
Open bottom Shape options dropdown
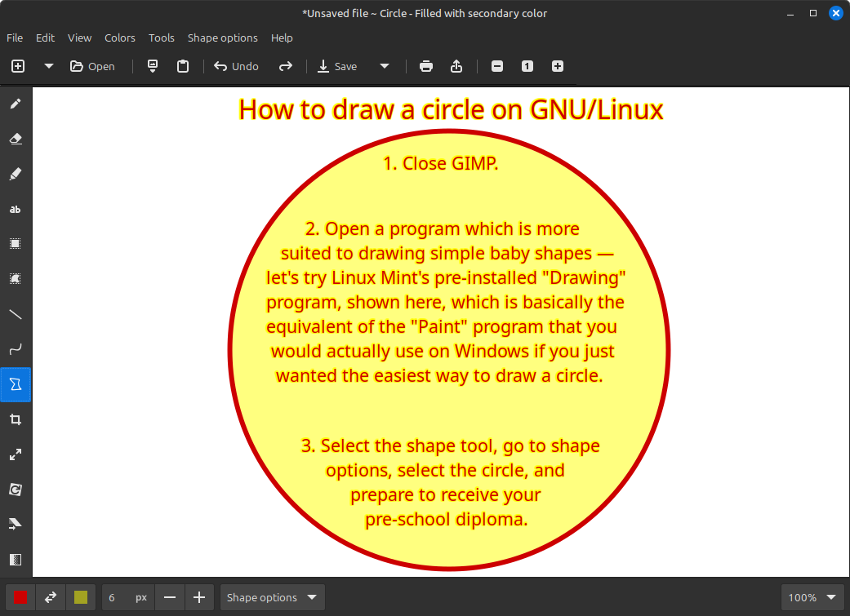272,597
